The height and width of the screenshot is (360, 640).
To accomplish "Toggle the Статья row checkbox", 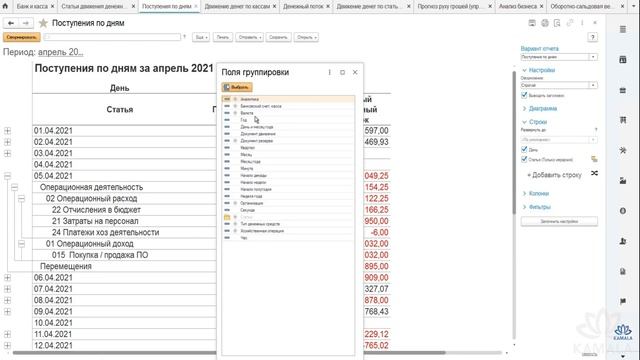I will (524, 159).
